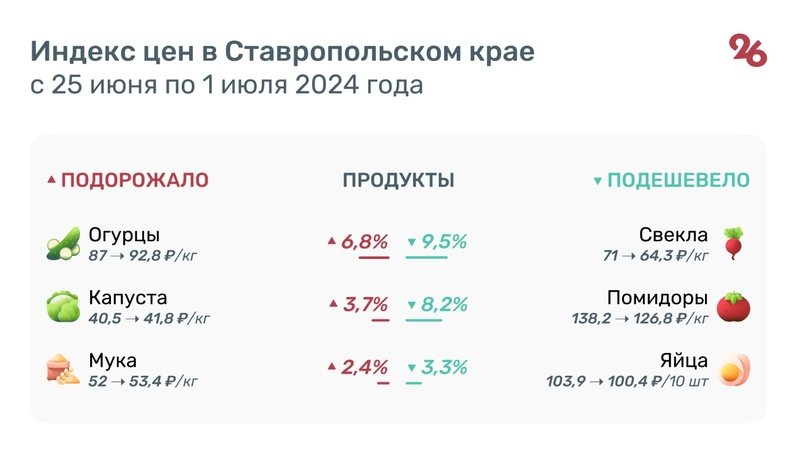The width and height of the screenshot is (800, 452).
Task: Click the flour icon next to Мука
Action: (63, 368)
